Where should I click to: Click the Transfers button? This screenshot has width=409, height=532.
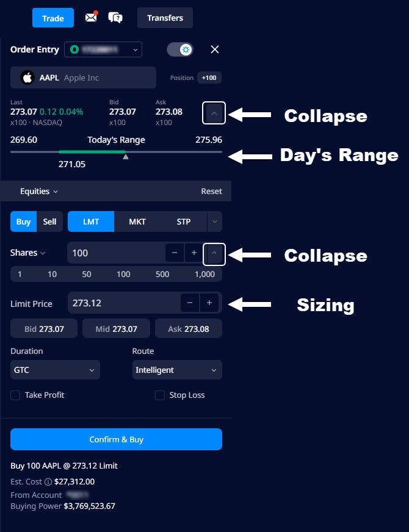pos(165,18)
